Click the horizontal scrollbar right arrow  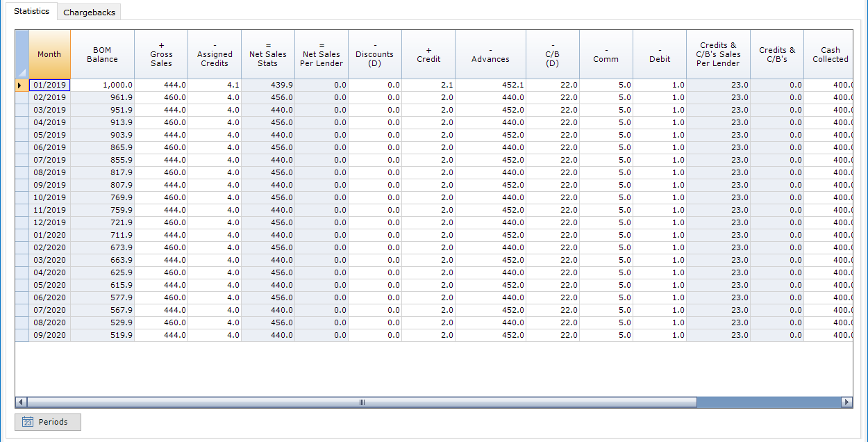click(846, 402)
